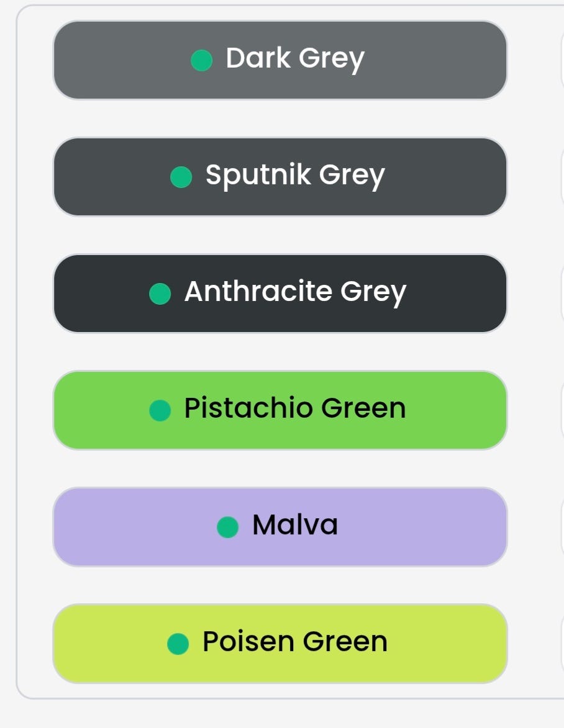Click the "Poisen Green" text label
This screenshot has height=728, width=564.
(x=294, y=642)
